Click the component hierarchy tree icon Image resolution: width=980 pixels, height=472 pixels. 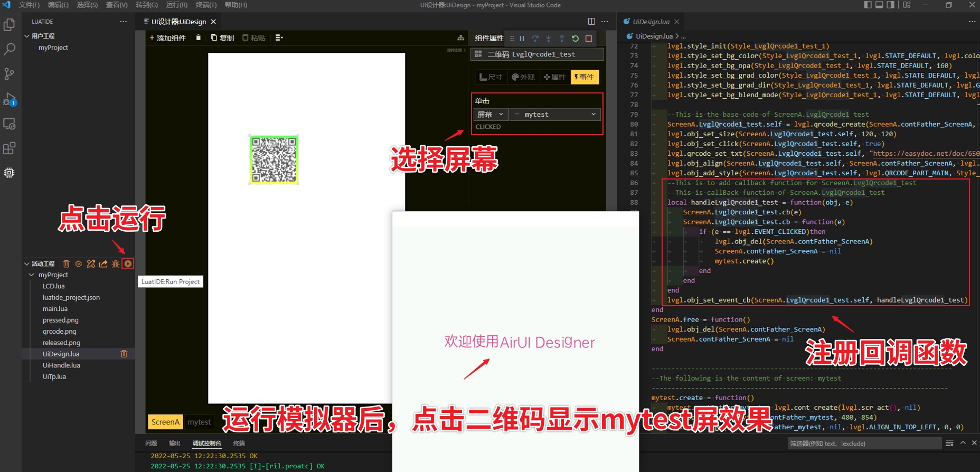coord(461,38)
